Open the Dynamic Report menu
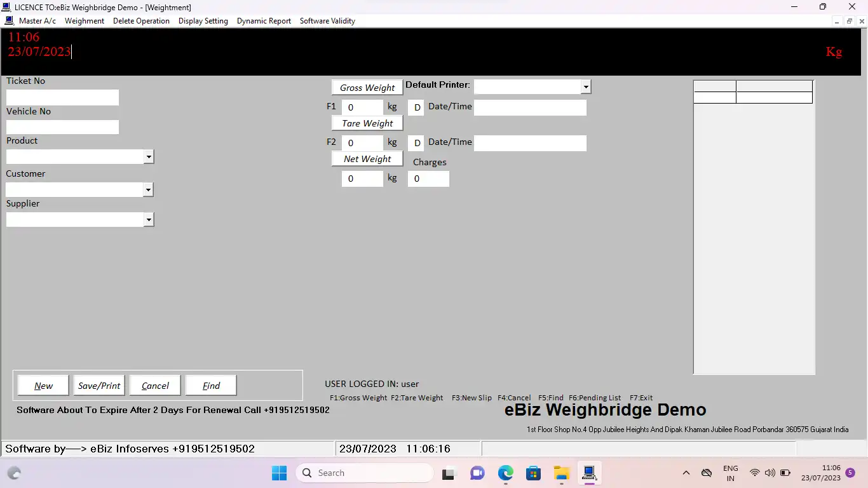 (264, 21)
